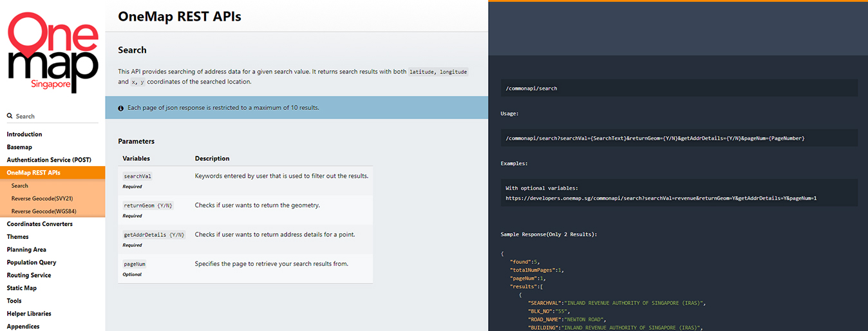
Task: Expand the Routing Service section
Action: point(29,276)
